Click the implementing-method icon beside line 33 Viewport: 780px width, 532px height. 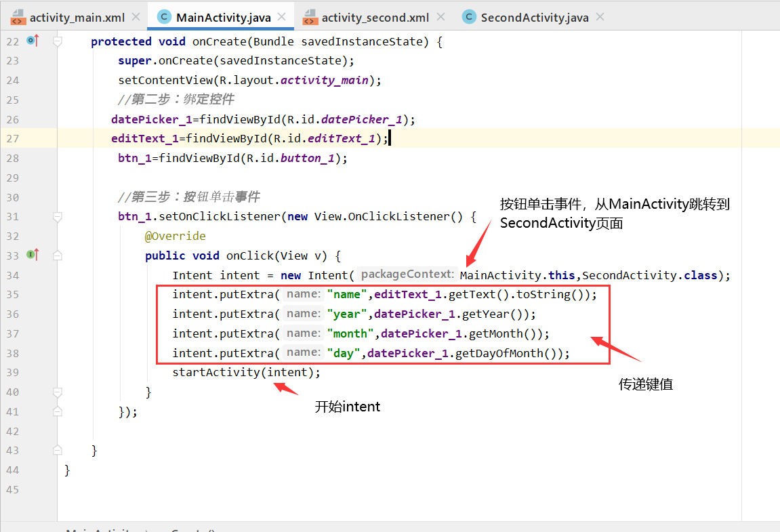pos(32,255)
